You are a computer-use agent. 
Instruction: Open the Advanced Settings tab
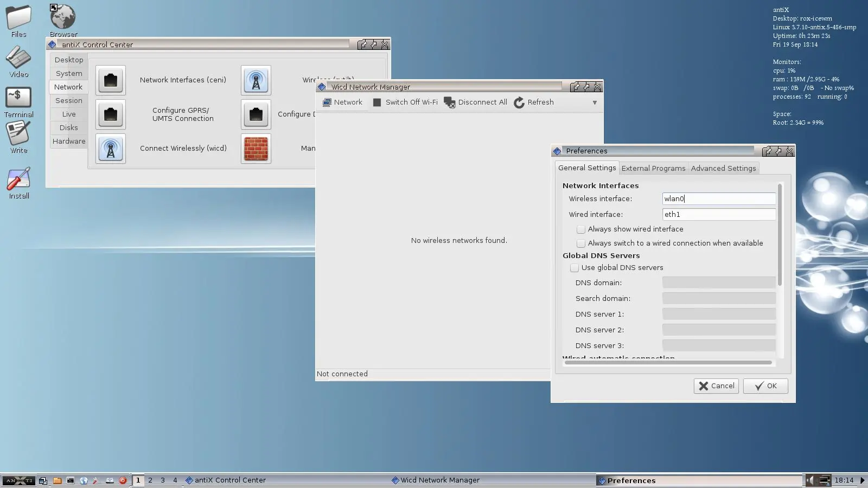point(723,169)
